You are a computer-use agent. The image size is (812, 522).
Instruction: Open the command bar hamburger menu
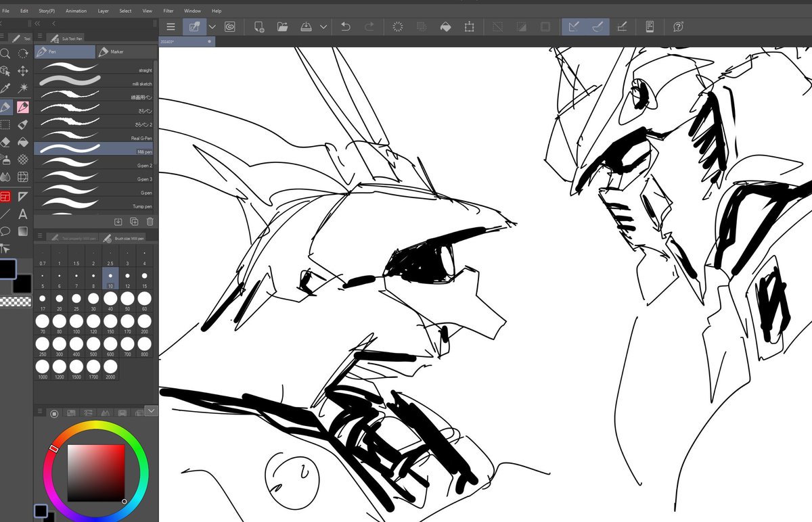click(x=171, y=26)
